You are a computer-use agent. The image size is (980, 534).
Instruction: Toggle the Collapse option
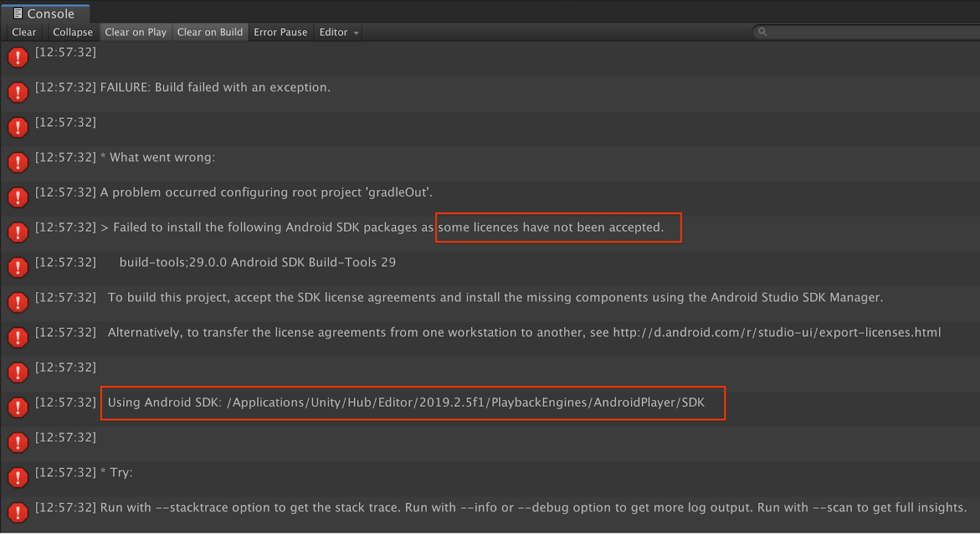coord(72,32)
